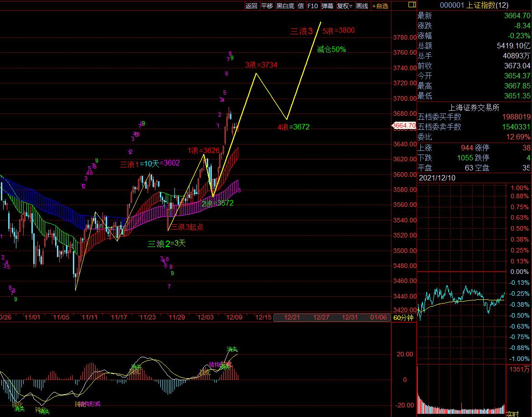Click the 5浪=3800 wave target label
Image resolution: width=532 pixels, height=417 pixels.
click(x=338, y=31)
